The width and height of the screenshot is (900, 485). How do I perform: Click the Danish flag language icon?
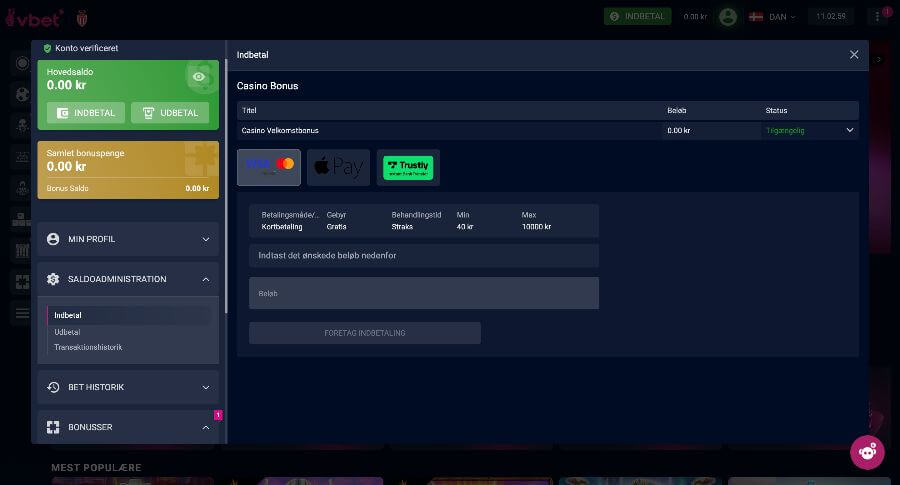tap(756, 17)
